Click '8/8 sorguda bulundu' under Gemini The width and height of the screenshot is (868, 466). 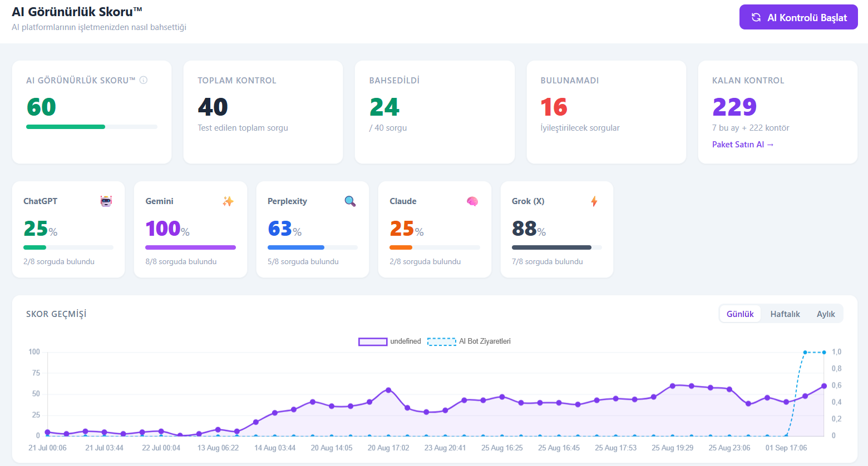[x=181, y=261]
